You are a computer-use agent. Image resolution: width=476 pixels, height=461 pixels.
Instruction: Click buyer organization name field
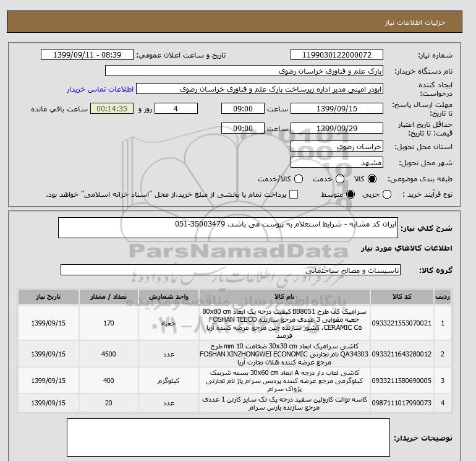click(x=244, y=71)
